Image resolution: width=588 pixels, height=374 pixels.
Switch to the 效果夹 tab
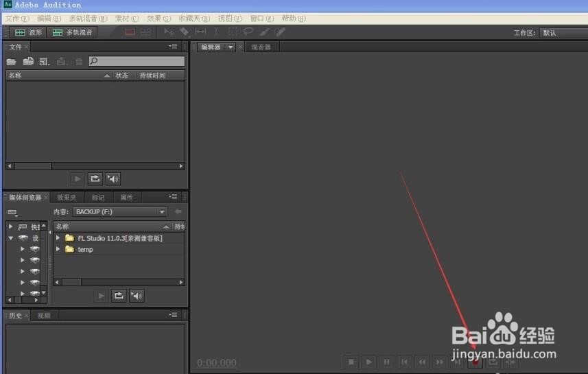pos(67,198)
